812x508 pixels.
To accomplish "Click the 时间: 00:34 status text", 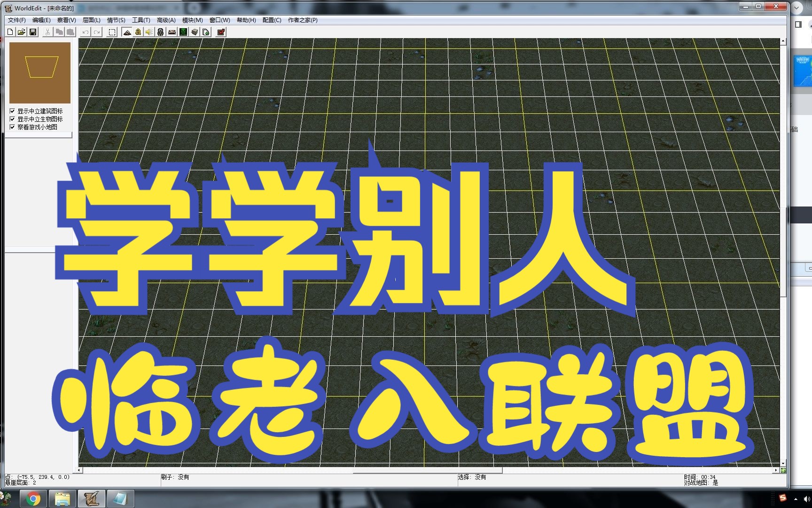I will [x=700, y=477].
